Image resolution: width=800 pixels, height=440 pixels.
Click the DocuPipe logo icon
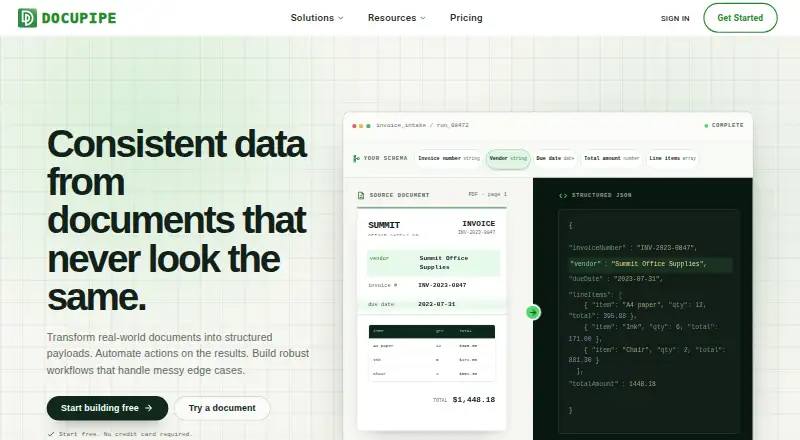[27, 18]
